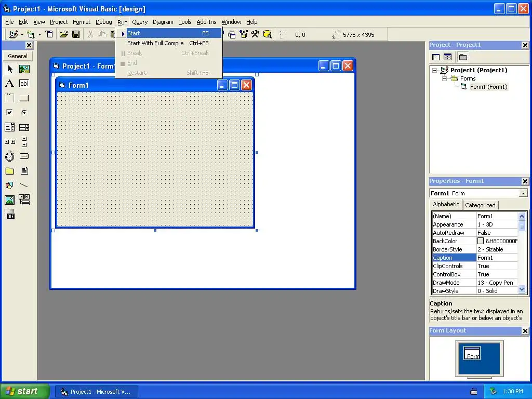Click the Open Project folder icon
The width and height of the screenshot is (532, 399).
pyautogui.click(x=63, y=34)
